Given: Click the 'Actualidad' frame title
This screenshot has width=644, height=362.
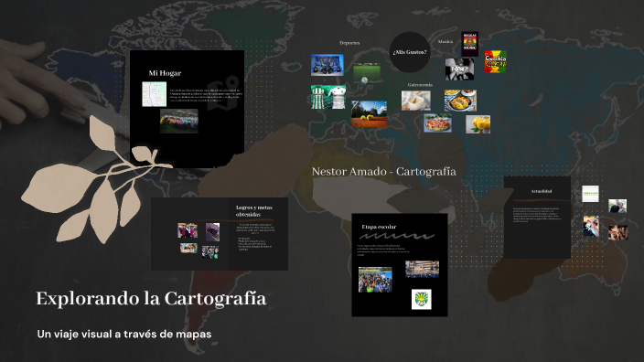Looking at the screenshot, I should tap(542, 191).
